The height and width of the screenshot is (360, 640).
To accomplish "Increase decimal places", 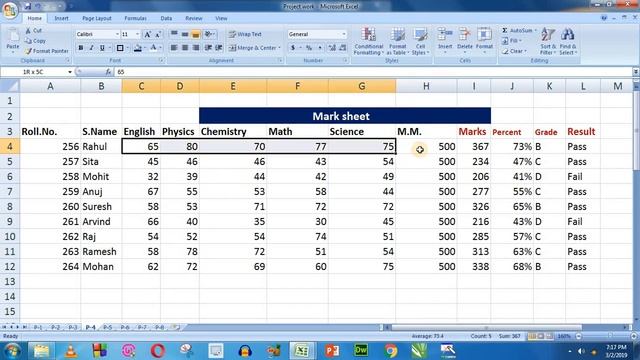I will coord(332,48).
